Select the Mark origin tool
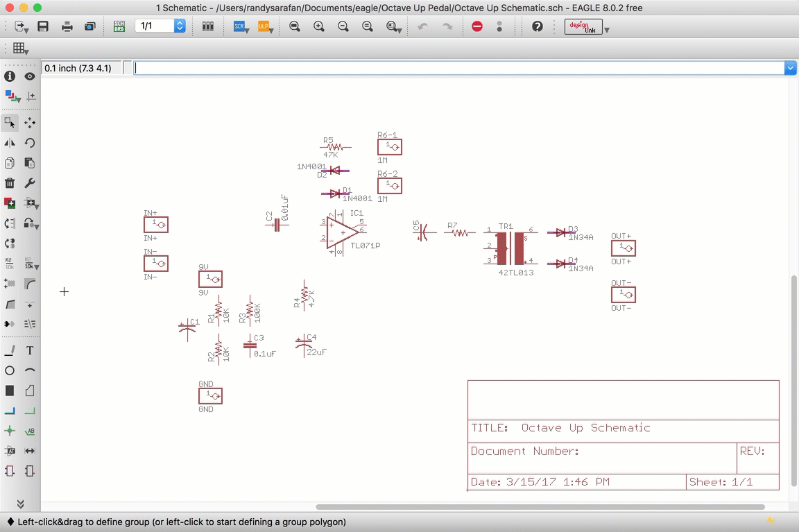The height and width of the screenshot is (532, 799). [31, 96]
